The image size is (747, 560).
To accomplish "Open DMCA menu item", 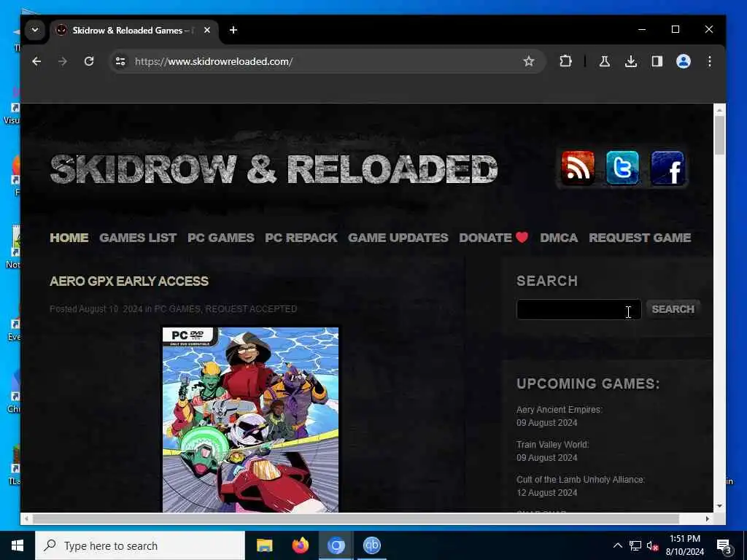I will [x=559, y=238].
